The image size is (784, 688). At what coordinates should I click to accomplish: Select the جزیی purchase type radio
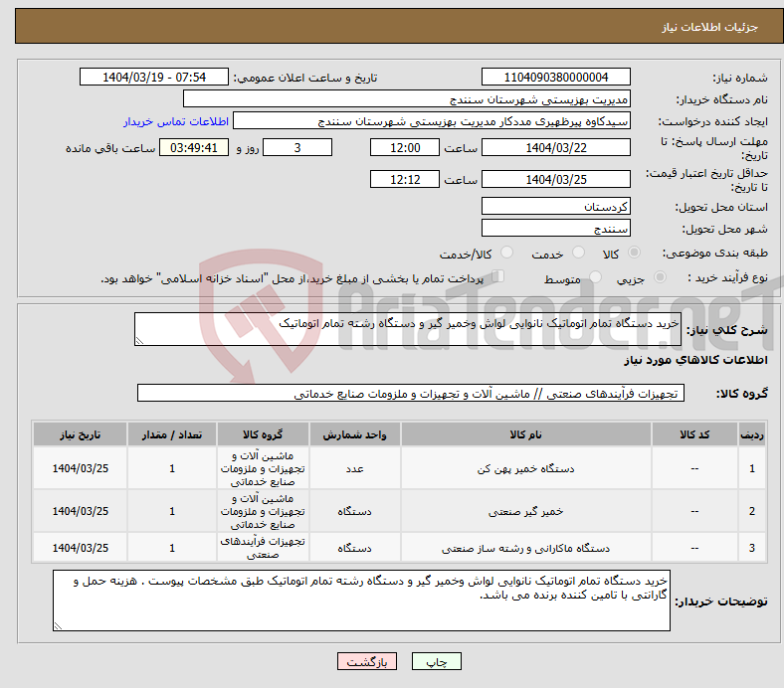click(x=660, y=276)
